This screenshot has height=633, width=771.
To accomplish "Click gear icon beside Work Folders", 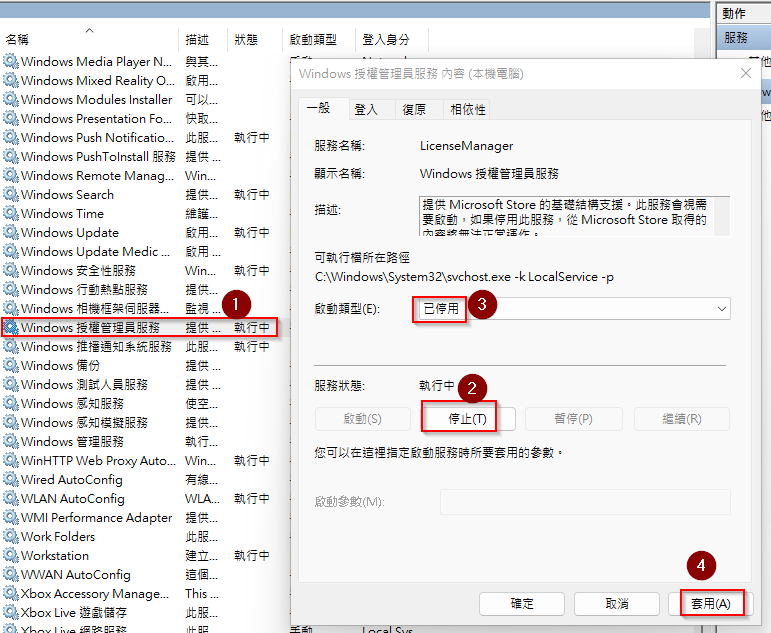I will (x=10, y=537).
